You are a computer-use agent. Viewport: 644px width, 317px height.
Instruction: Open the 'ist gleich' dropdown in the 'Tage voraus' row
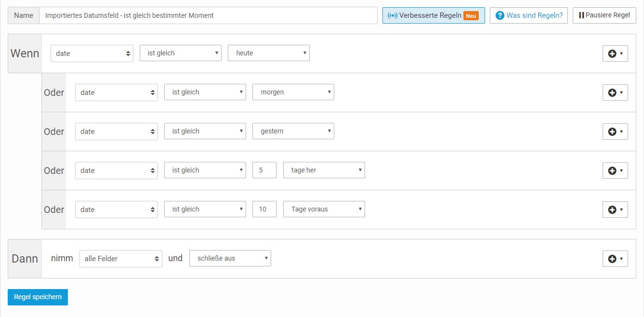(205, 209)
